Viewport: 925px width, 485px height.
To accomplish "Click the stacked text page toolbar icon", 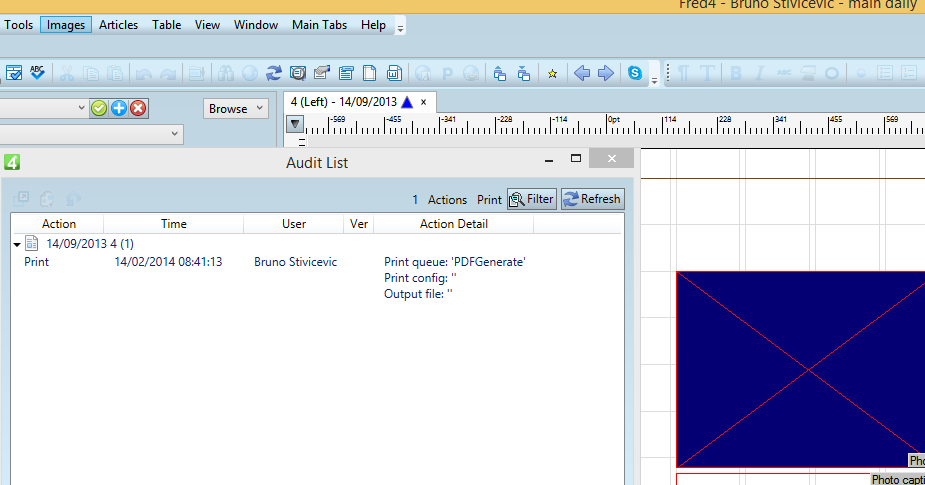I will click(x=346, y=73).
